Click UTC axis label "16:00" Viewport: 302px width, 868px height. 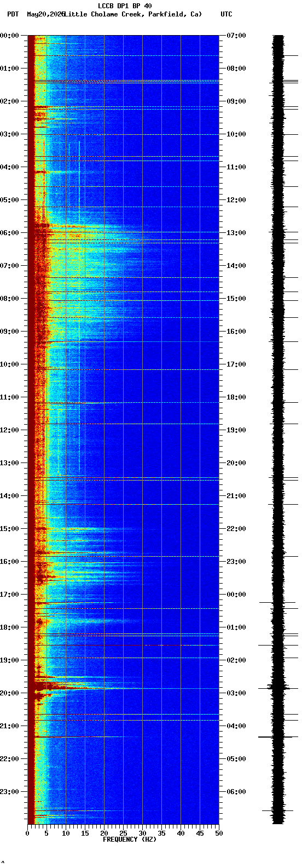(x=236, y=332)
